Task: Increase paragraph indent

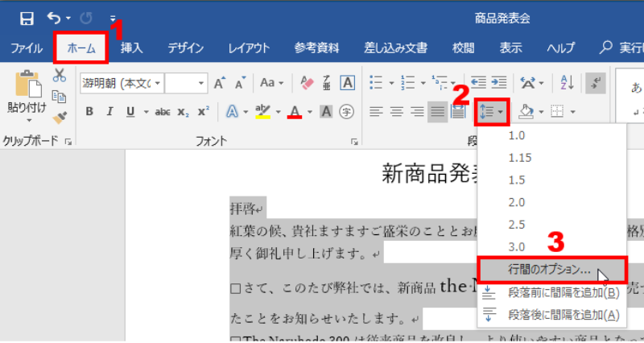Action: tap(499, 83)
